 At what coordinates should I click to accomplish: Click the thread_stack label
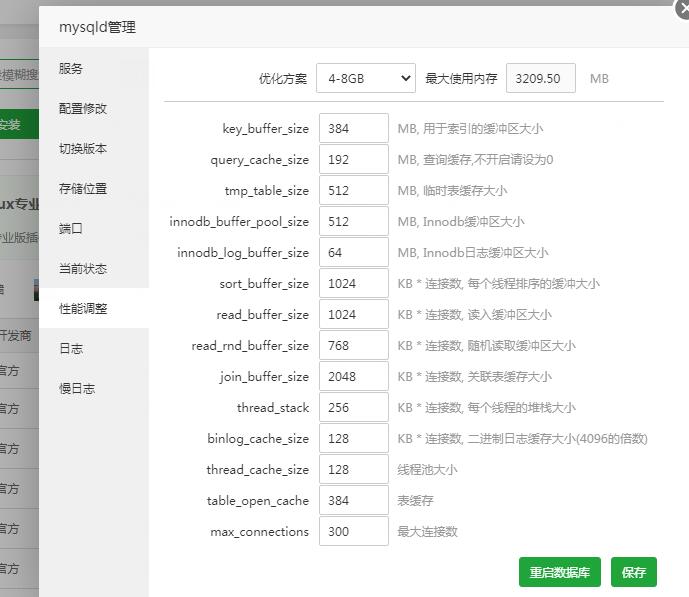pyautogui.click(x=273, y=408)
